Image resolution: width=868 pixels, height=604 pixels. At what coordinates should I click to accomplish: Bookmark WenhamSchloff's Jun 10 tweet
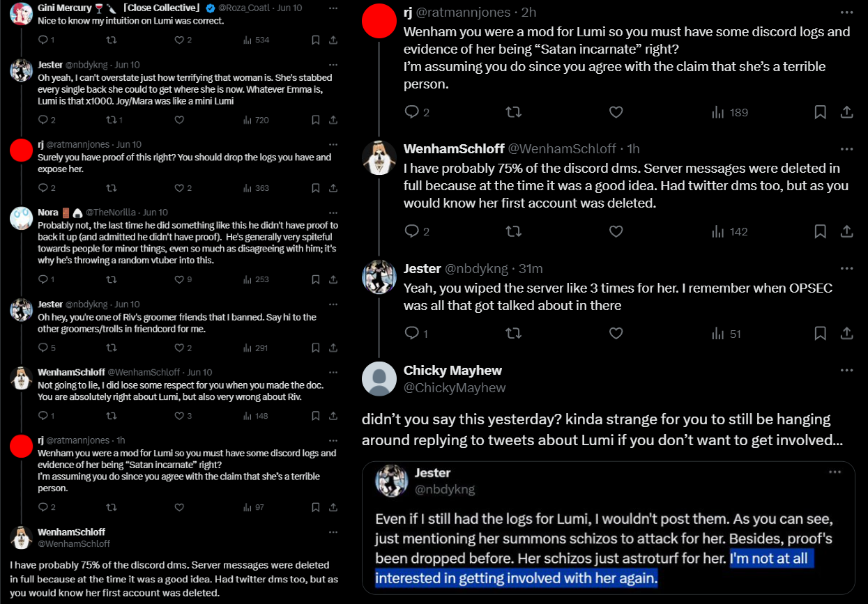(x=315, y=416)
